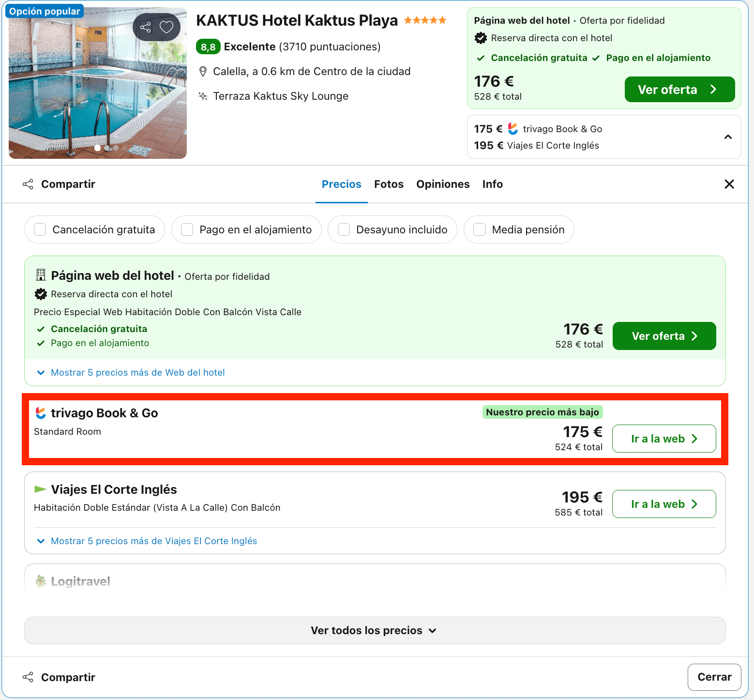Click the location pin icon beside Calella
This screenshot has width=754, height=700.
(203, 72)
